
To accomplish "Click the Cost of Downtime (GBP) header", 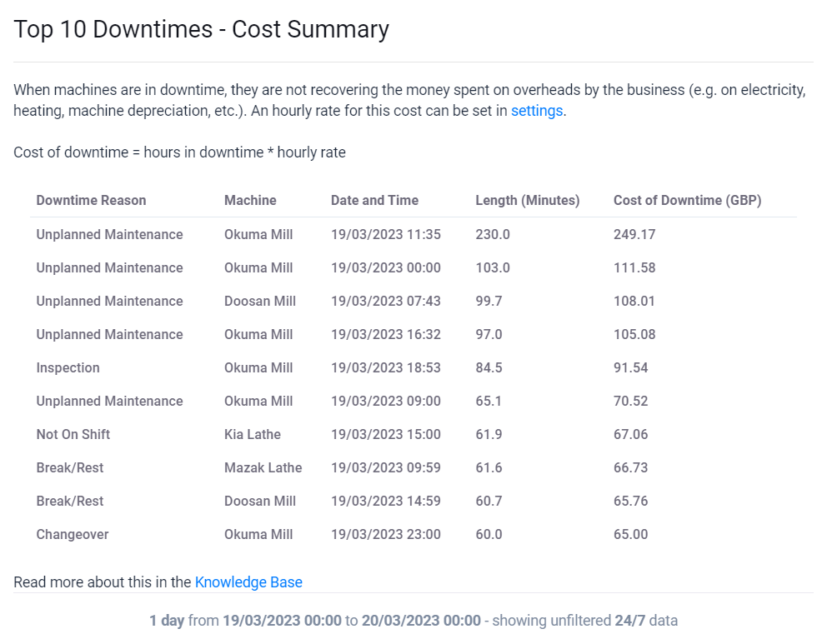I will point(687,200).
